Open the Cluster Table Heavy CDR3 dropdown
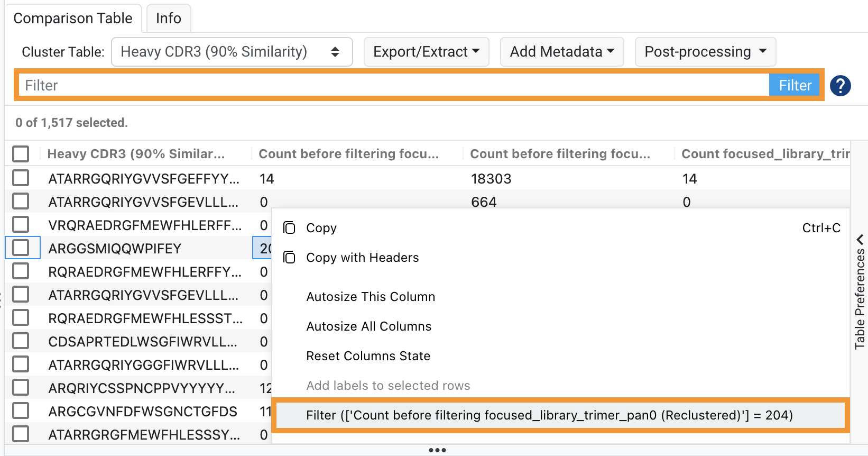The image size is (868, 456). tap(232, 52)
